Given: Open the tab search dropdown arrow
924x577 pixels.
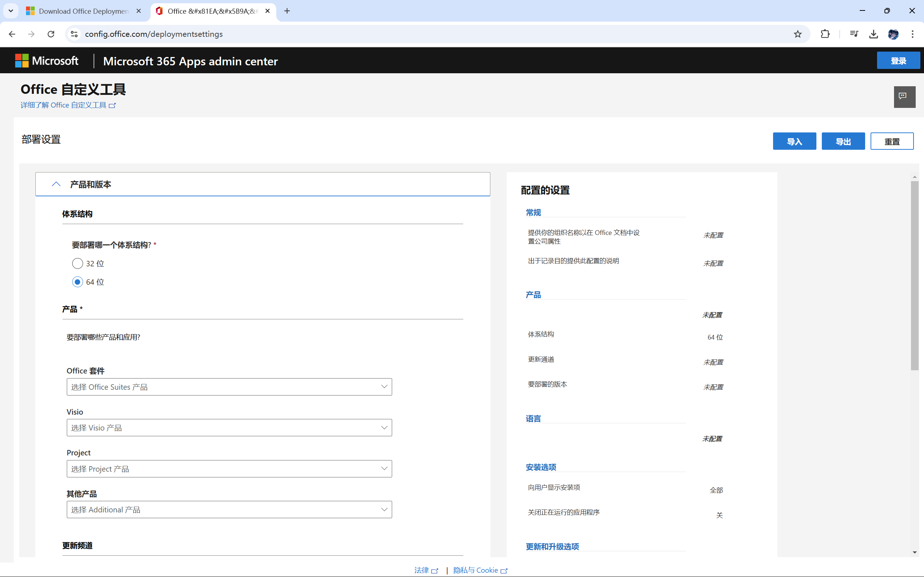Looking at the screenshot, I should pyautogui.click(x=11, y=11).
